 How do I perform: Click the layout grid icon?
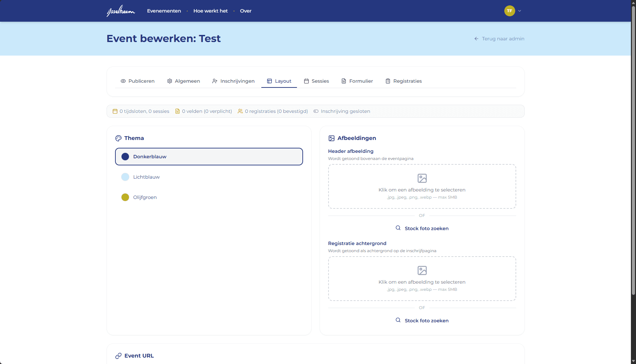pyautogui.click(x=269, y=81)
